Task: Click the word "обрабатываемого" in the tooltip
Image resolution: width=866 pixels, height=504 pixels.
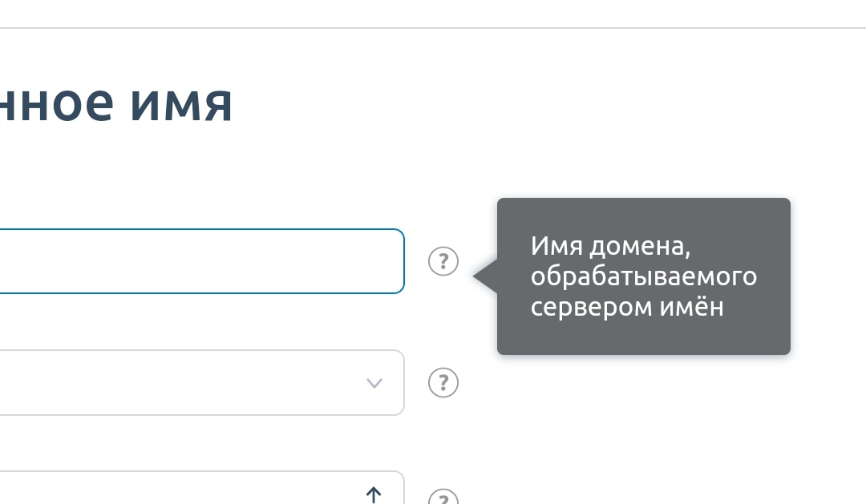Action: pos(643,276)
